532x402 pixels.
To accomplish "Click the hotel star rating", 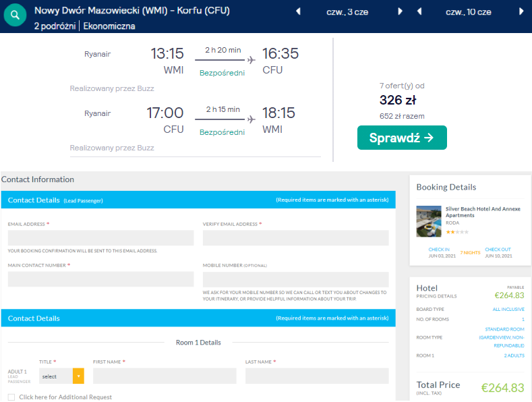I will (457, 232).
